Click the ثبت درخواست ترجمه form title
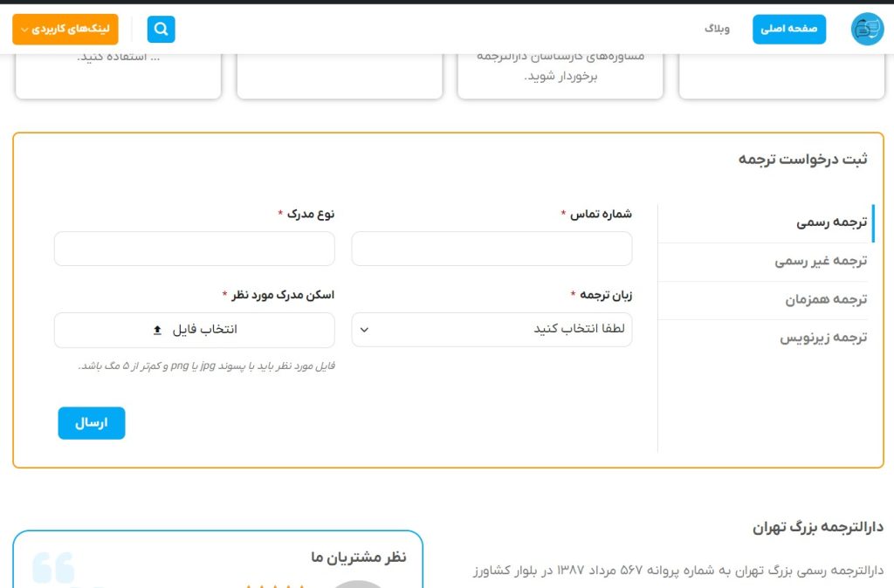The width and height of the screenshot is (894, 588). click(802, 159)
